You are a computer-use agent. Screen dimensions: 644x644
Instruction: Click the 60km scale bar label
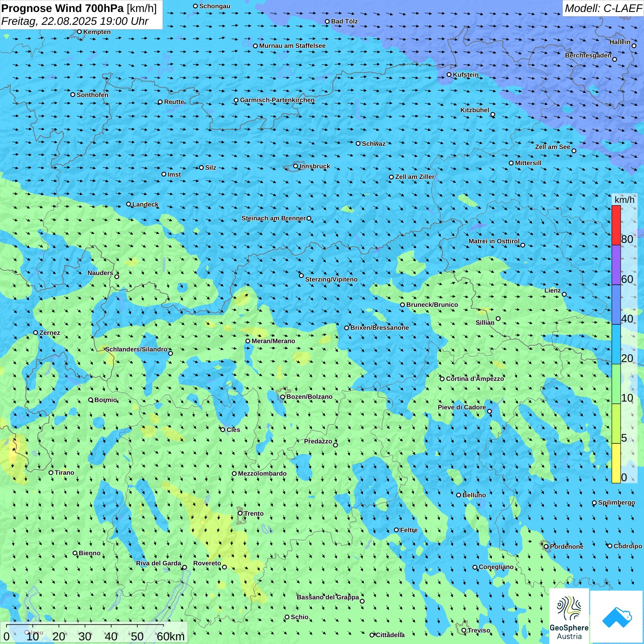pos(171,637)
